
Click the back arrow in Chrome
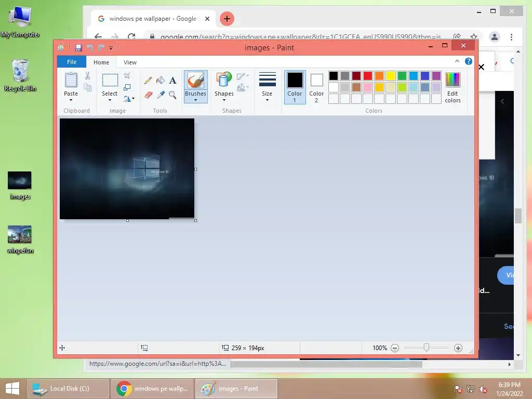[x=98, y=36]
